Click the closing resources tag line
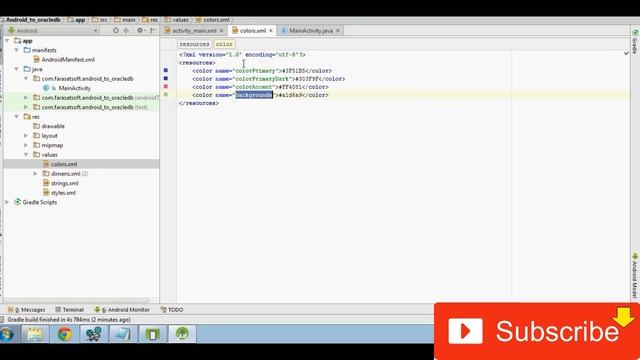The width and height of the screenshot is (640, 360). pyautogui.click(x=199, y=103)
